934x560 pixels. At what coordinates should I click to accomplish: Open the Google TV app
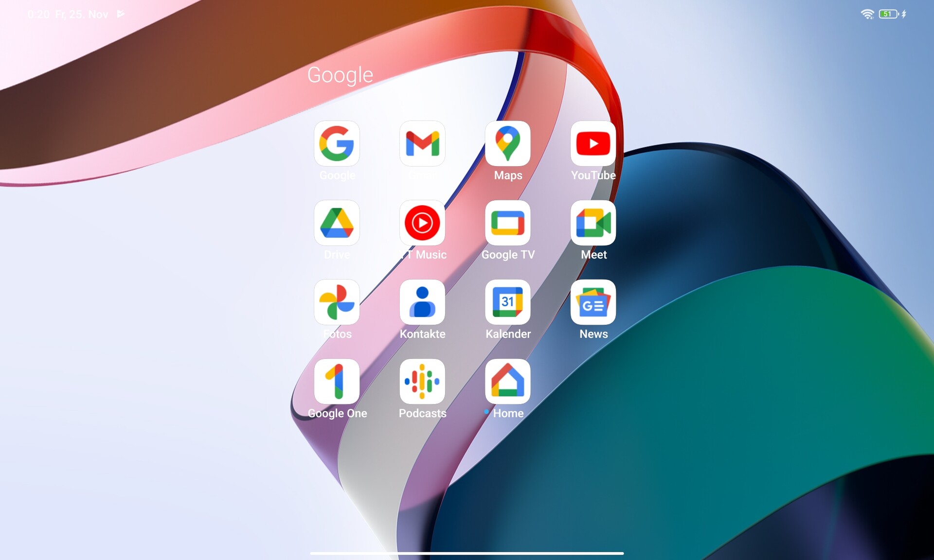[507, 223]
